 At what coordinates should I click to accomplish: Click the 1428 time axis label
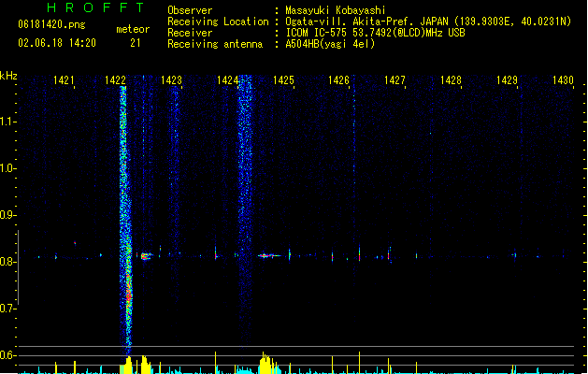[x=451, y=80]
